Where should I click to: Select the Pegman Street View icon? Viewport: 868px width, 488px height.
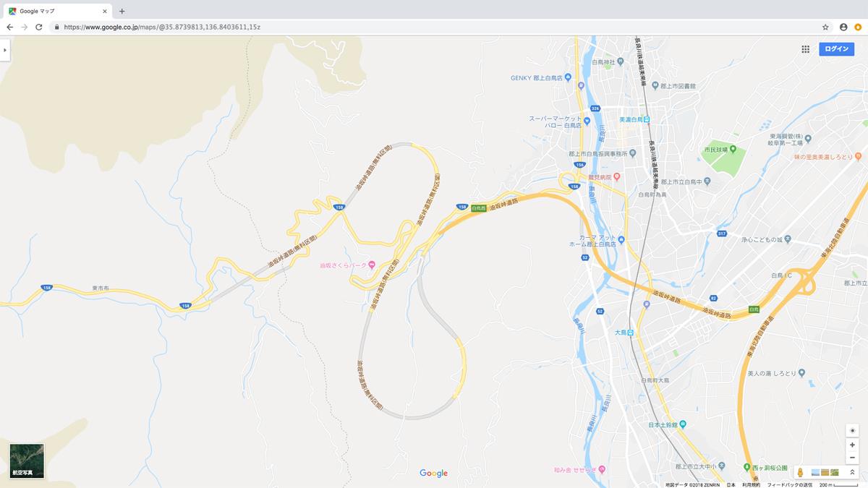click(801, 472)
